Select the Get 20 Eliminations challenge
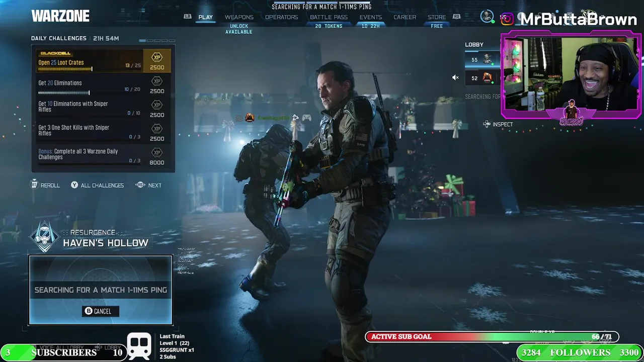Screen dimensions: 644x362 pos(103,85)
